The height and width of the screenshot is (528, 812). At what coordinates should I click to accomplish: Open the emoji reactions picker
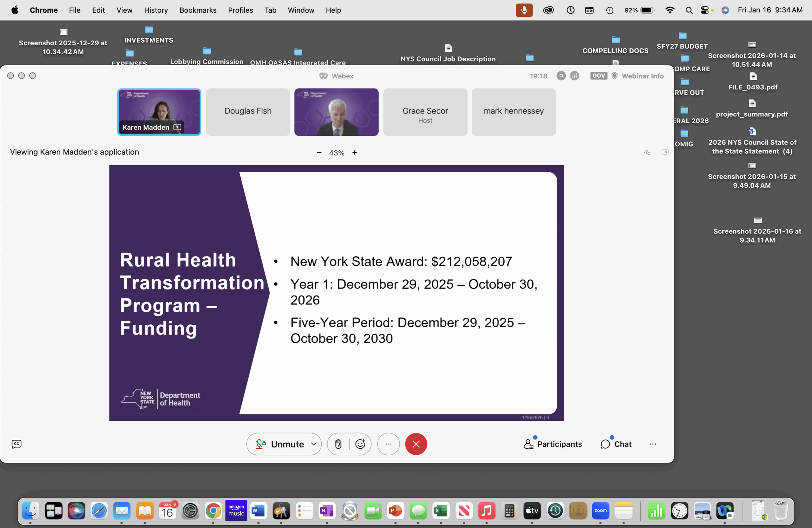[360, 444]
